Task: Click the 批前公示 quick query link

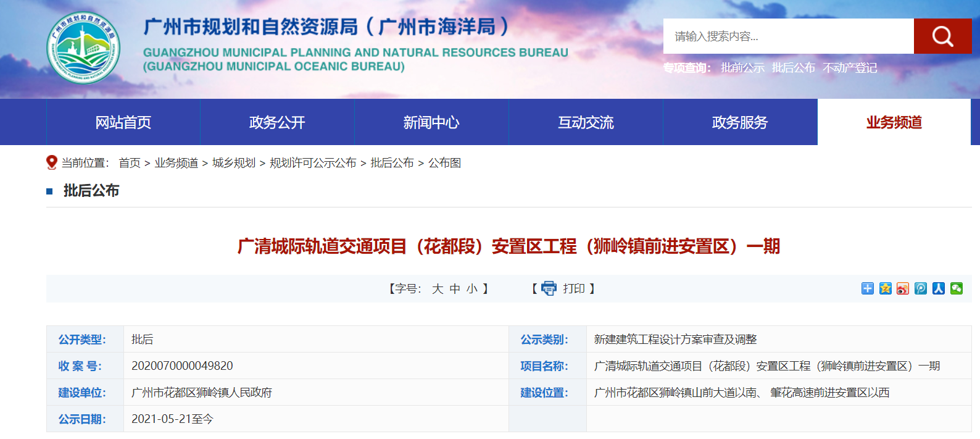Action: tap(742, 68)
